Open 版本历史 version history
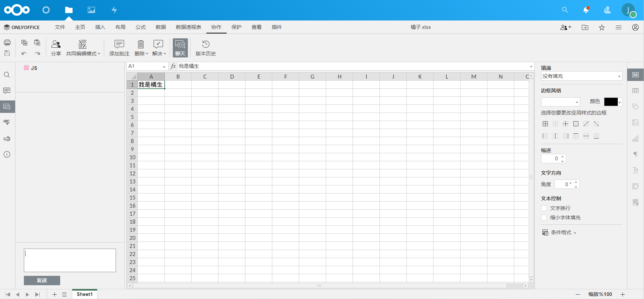The height and width of the screenshot is (299, 644). (x=206, y=48)
